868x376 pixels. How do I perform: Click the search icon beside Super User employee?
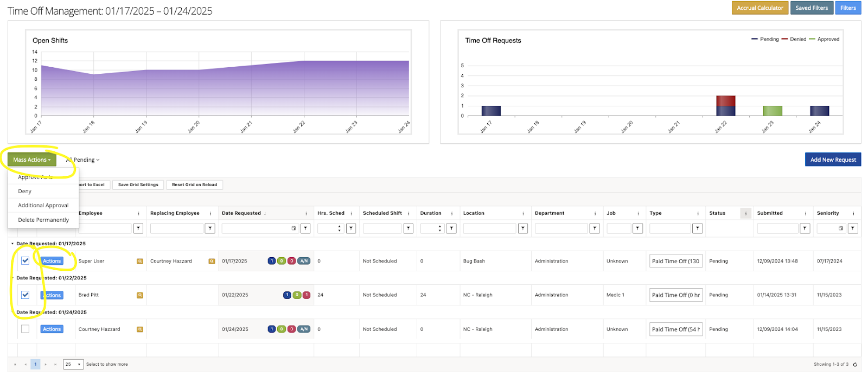coord(140,261)
